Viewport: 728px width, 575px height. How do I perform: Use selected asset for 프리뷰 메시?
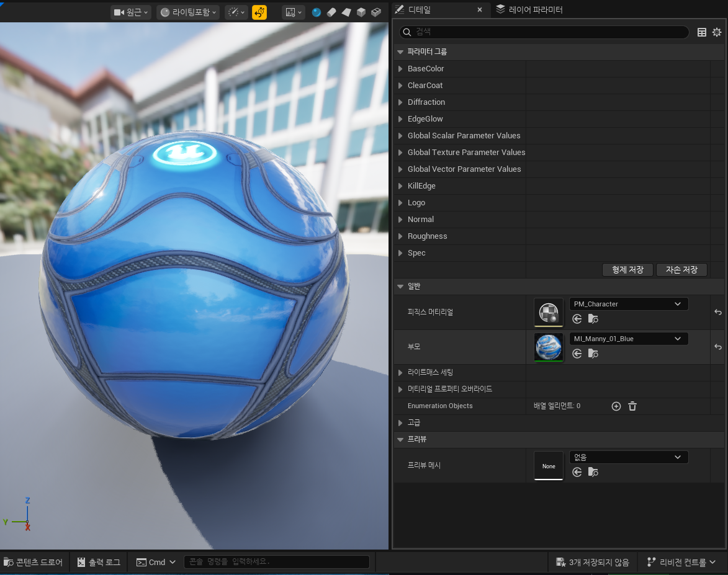(577, 472)
